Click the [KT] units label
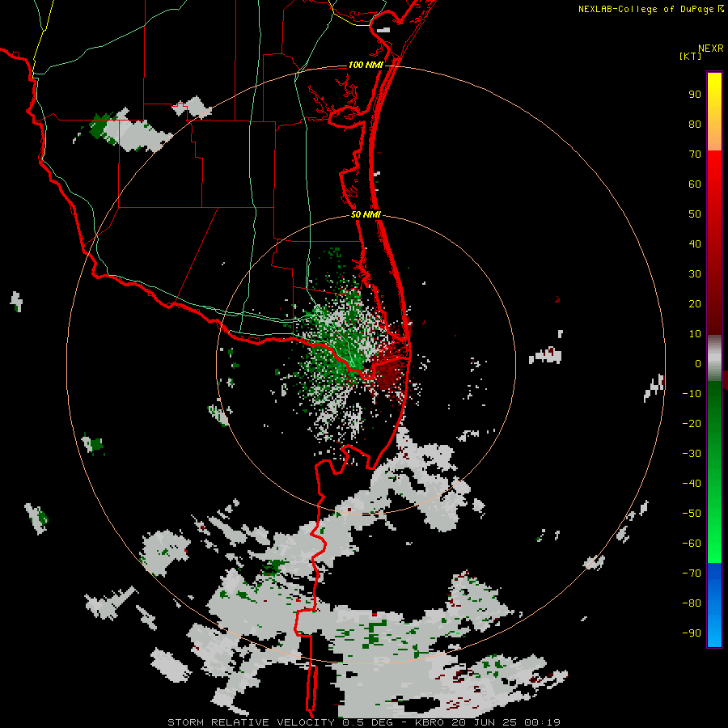The image size is (728, 728). click(690, 56)
